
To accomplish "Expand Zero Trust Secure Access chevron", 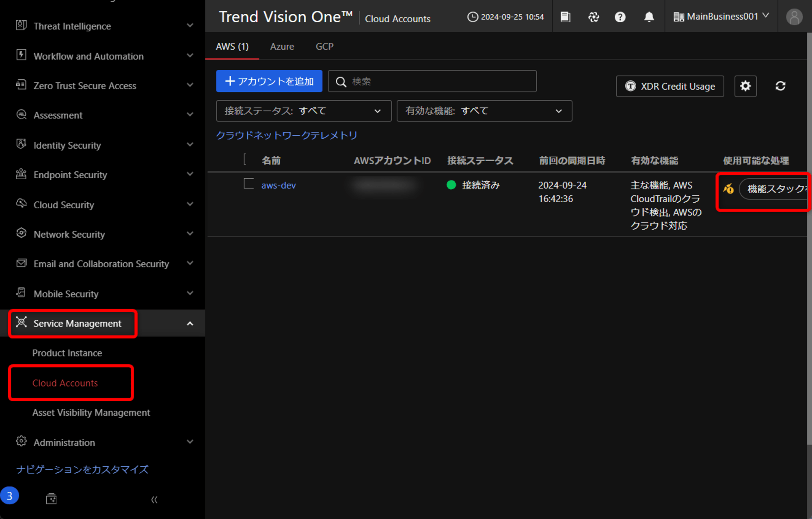I will (x=190, y=85).
